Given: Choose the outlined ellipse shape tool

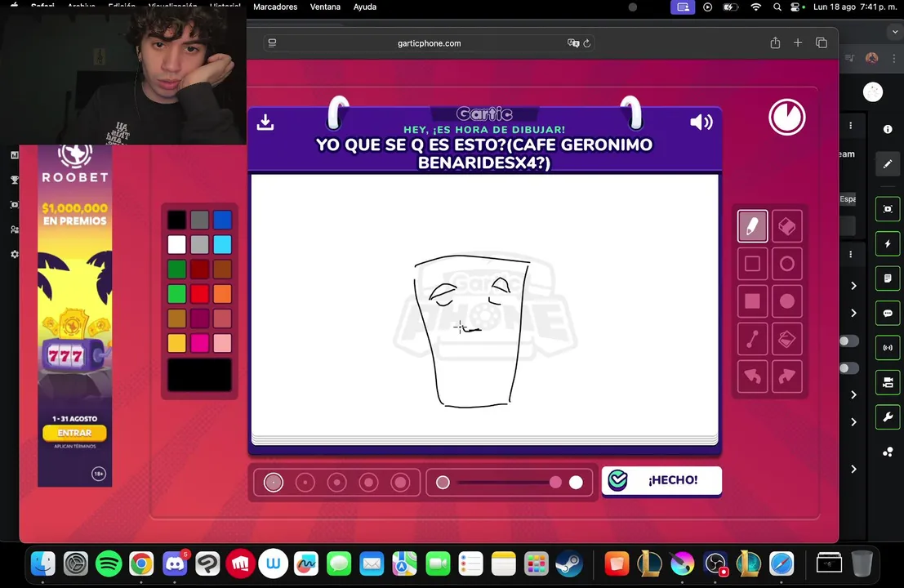Looking at the screenshot, I should tap(787, 264).
